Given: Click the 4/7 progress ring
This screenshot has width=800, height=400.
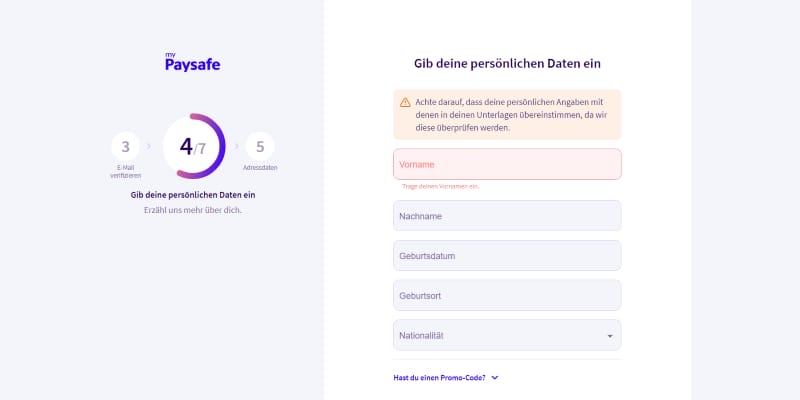Looking at the screenshot, I should point(193,147).
